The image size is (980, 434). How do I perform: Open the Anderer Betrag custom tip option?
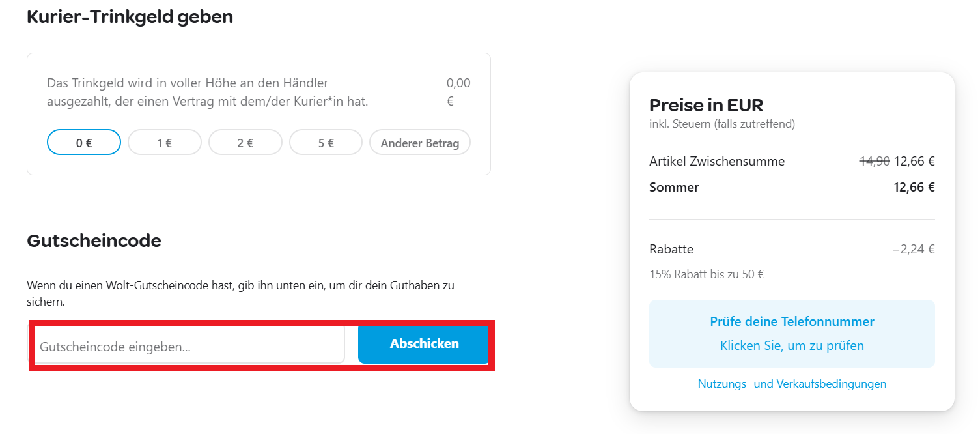point(419,141)
